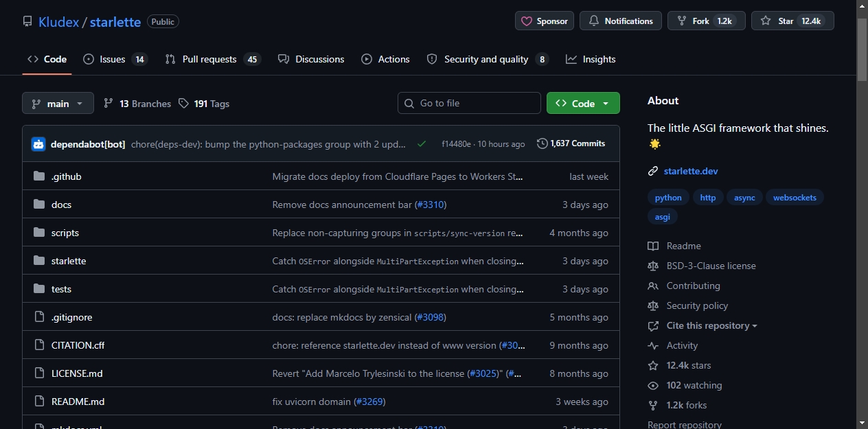
Task: View the 191 Tags link
Action: (x=203, y=104)
